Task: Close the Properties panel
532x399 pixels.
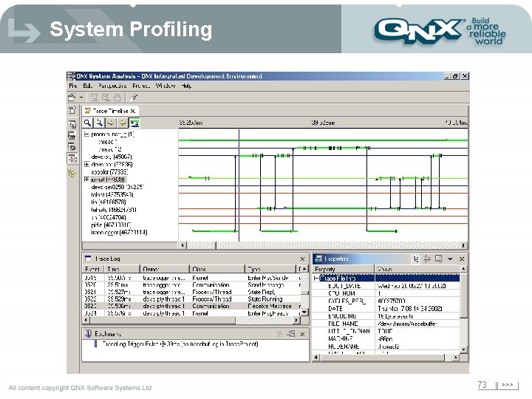Action: [462, 259]
